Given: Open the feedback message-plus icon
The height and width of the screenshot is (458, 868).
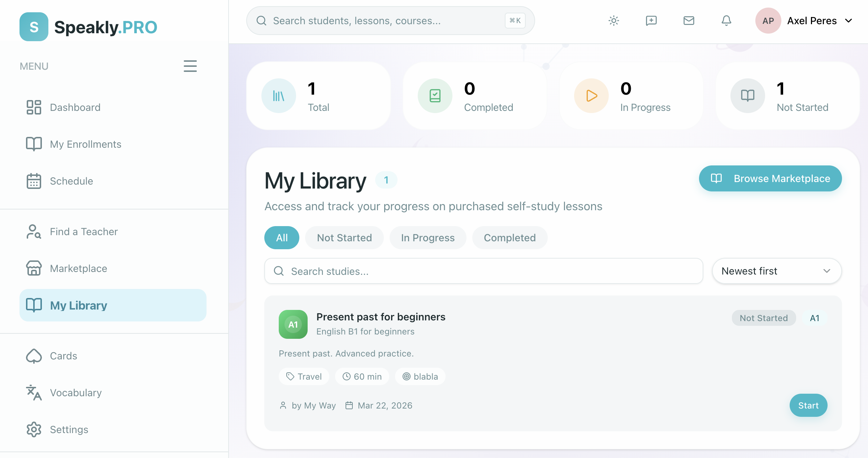Looking at the screenshot, I should [x=651, y=21].
